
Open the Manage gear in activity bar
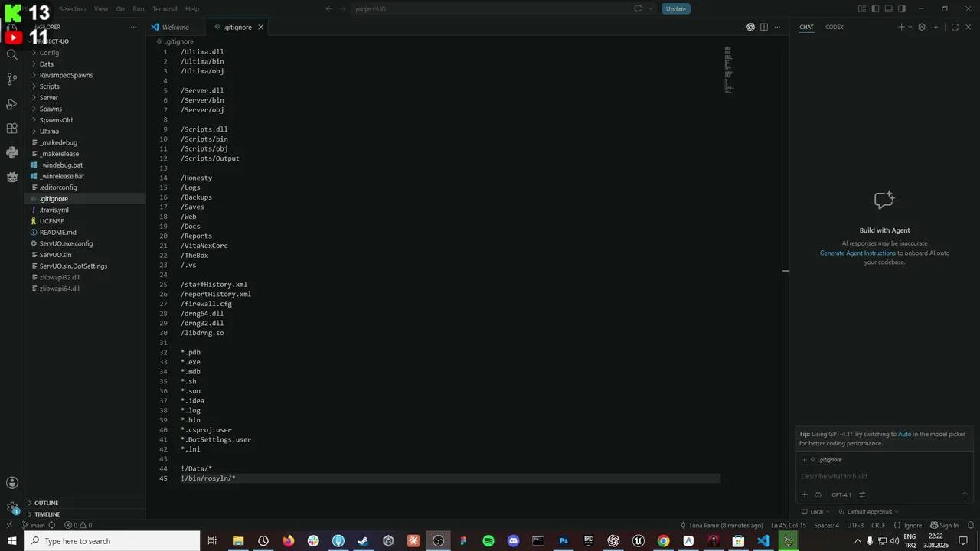pos(11,507)
